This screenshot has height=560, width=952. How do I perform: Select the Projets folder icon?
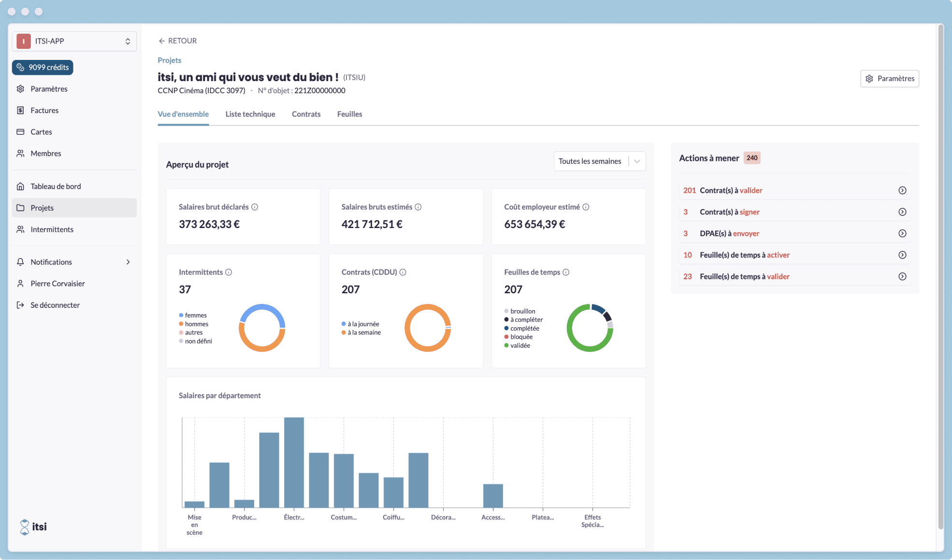(x=20, y=207)
